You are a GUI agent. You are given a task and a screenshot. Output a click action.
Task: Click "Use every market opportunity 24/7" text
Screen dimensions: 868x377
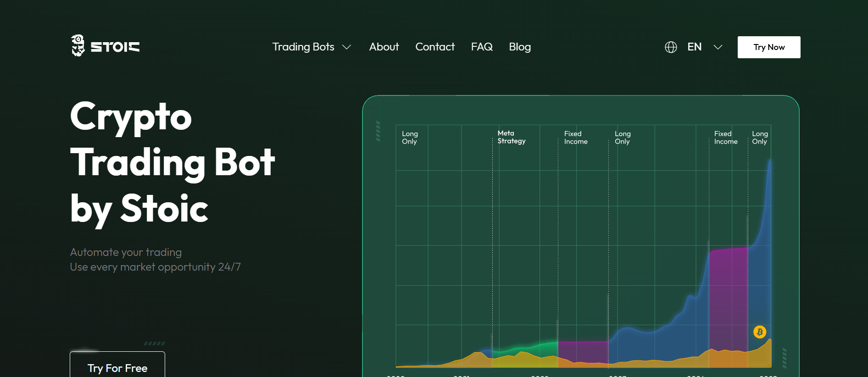(x=155, y=267)
